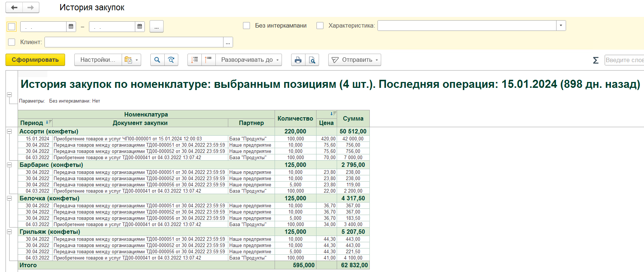644x272 pixels.
Task: Select the Партнер column header
Action: (251, 123)
